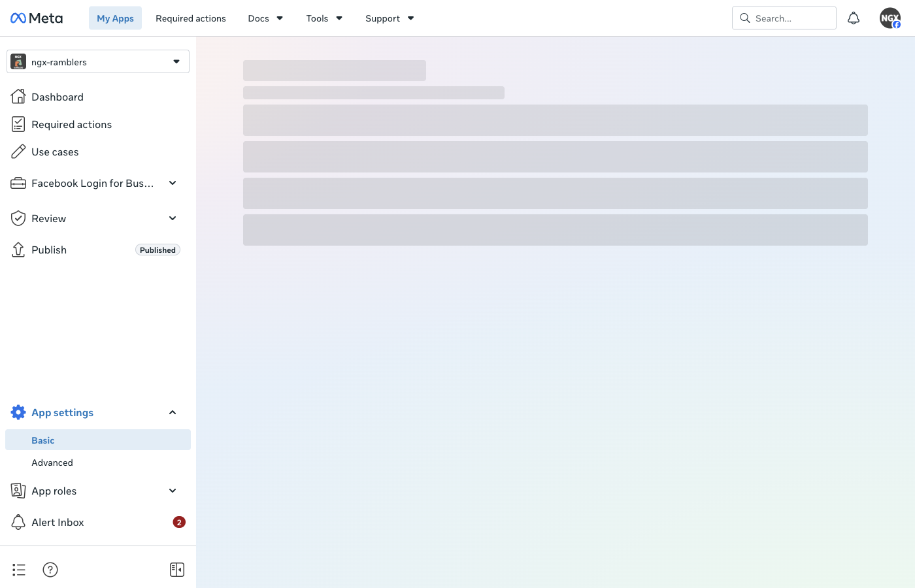Select the My Apps tab
Viewport: 915px width, 588px height.
115,18
